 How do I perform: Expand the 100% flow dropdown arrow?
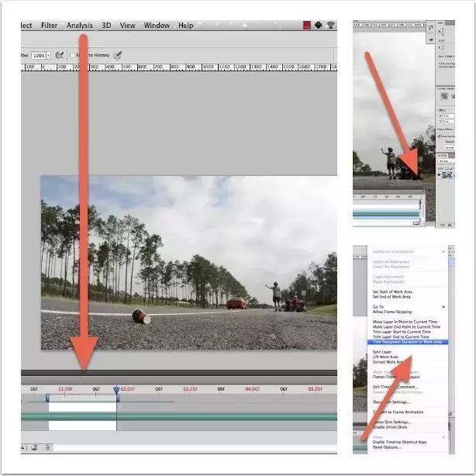coord(48,55)
